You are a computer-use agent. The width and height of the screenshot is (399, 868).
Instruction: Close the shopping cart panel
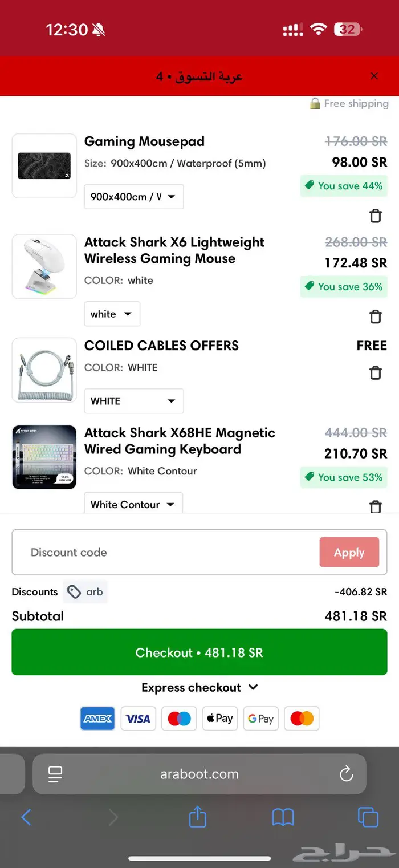coord(374,76)
